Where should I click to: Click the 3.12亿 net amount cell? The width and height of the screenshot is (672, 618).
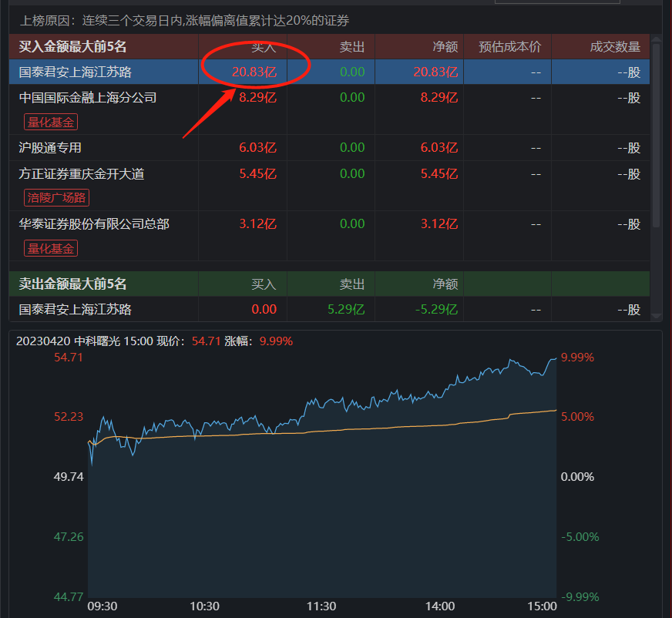pos(438,223)
